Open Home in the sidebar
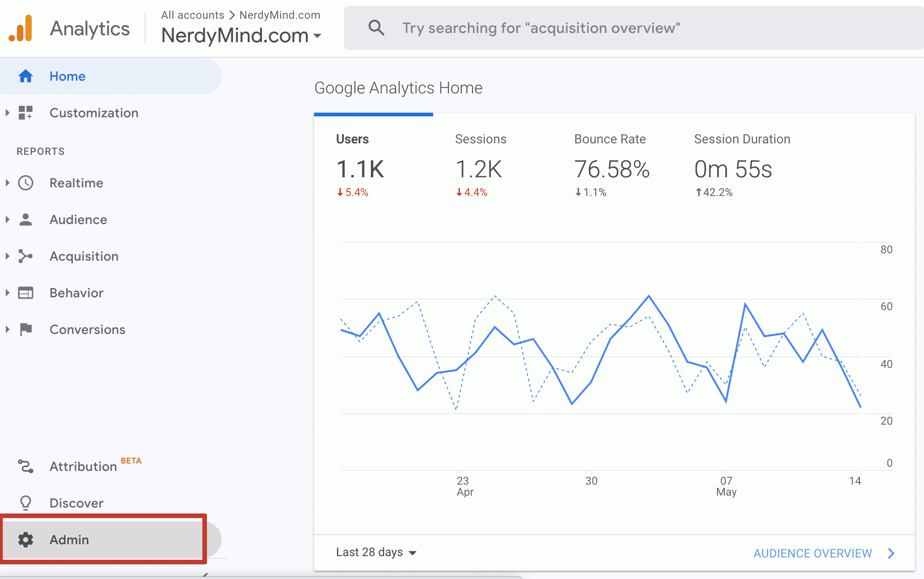The height and width of the screenshot is (579, 924). 110,76
